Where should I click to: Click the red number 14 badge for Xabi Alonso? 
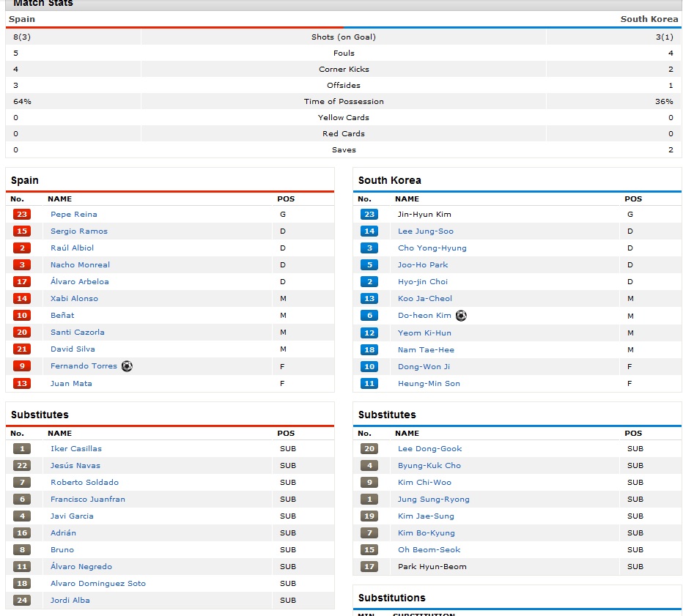22,299
